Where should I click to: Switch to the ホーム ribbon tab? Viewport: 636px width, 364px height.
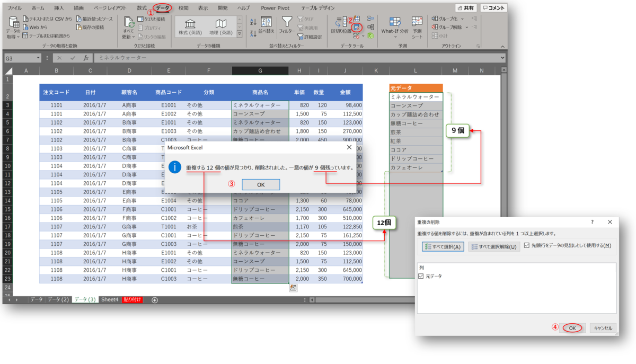[x=38, y=8]
